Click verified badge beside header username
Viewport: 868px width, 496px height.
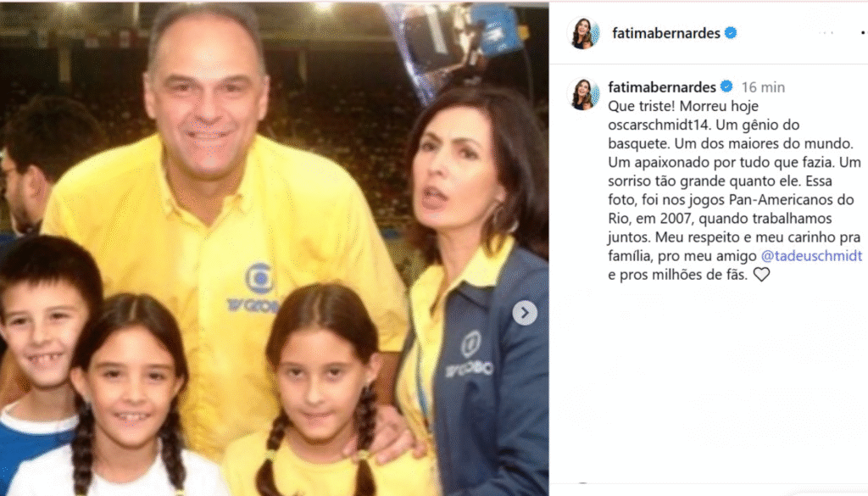tap(731, 33)
